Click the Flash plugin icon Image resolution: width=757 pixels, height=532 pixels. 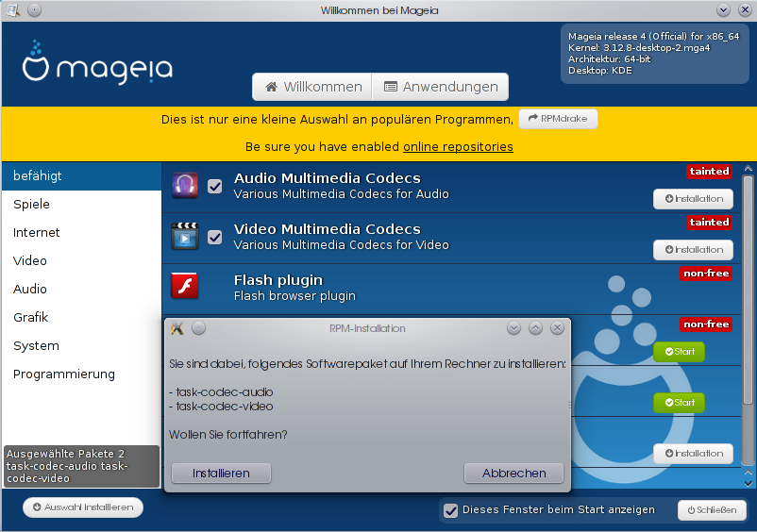185,286
